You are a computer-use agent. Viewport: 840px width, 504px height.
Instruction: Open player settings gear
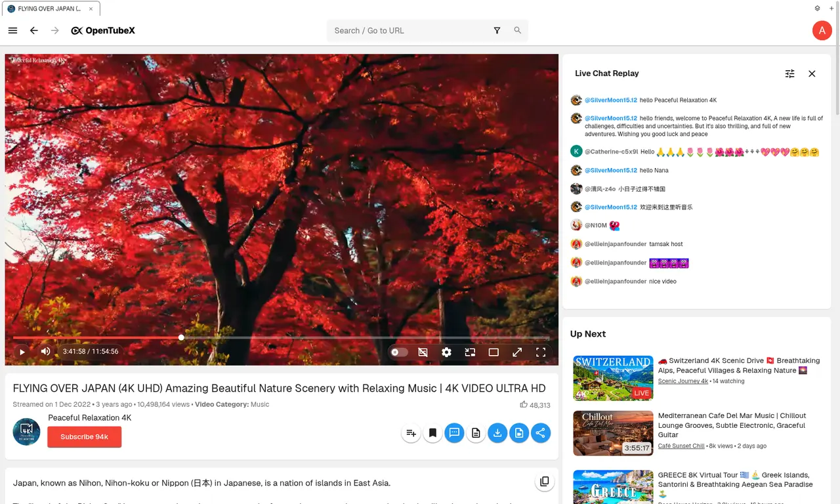[446, 352]
